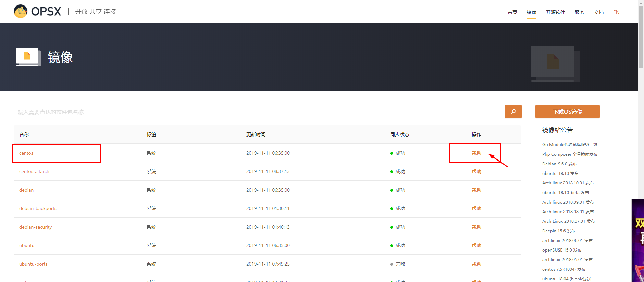The image size is (644, 282).
Task: Click the mirror folder icon in banner
Action: 28,57
